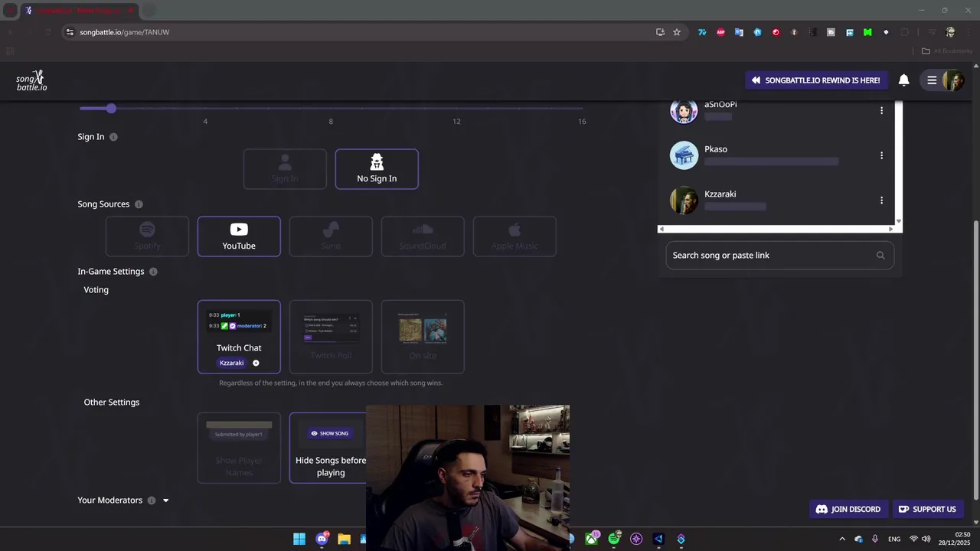Open Windows Start menu
The width and height of the screenshot is (980, 551).
[x=299, y=539]
